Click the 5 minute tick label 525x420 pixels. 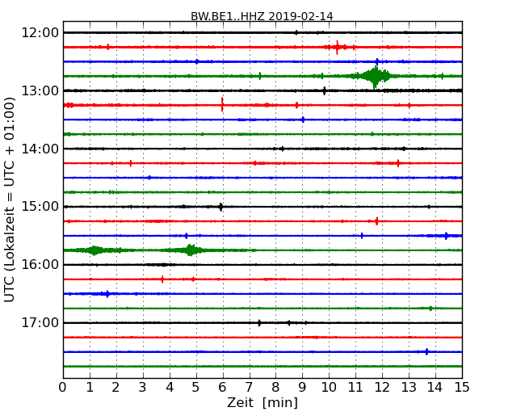coord(196,387)
